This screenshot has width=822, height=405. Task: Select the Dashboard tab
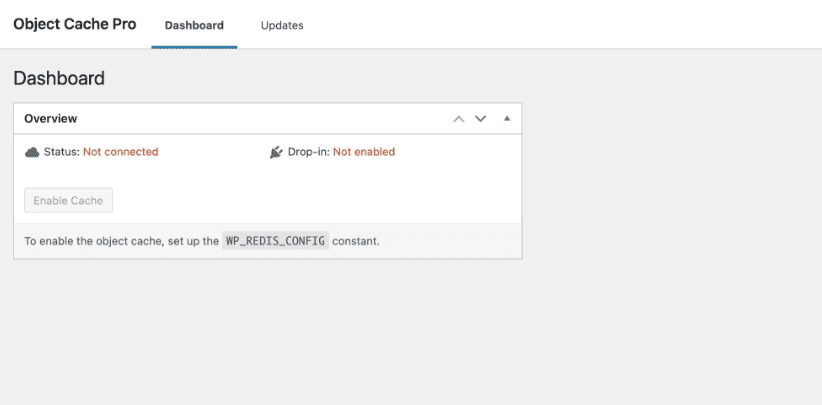pos(194,25)
